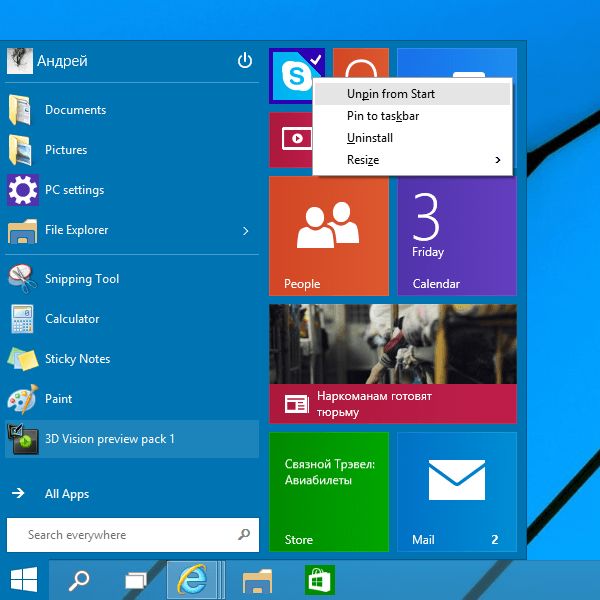Open the Task View taskbar button
Viewport: 600px width, 600px height.
pos(136,579)
